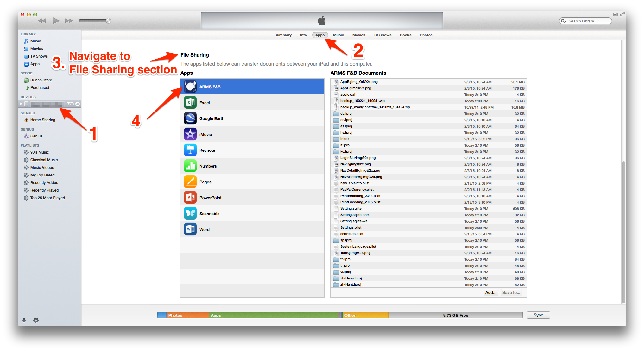Click the full screen arrows icon
This screenshot has height=351, width=644.
[622, 14]
